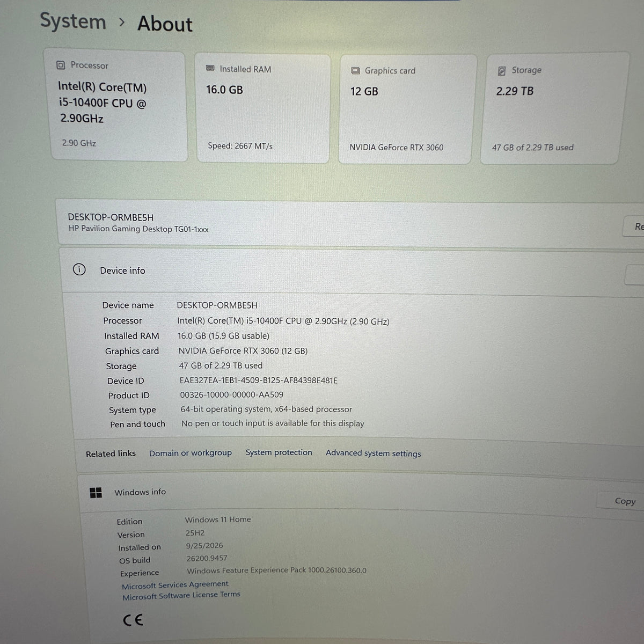Image resolution: width=644 pixels, height=644 pixels.
Task: Click the Windows logo icon
Action: 96,493
